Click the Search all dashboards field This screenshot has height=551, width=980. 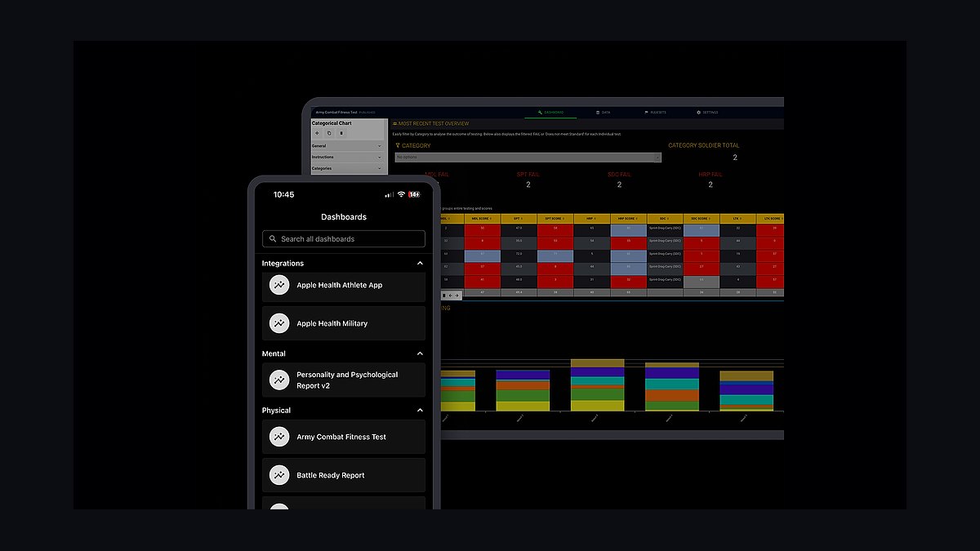pos(344,239)
